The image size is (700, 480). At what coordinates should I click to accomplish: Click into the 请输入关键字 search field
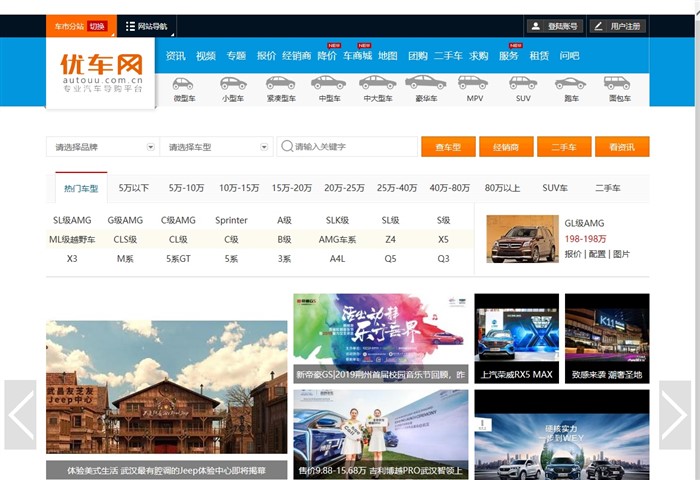point(347,146)
